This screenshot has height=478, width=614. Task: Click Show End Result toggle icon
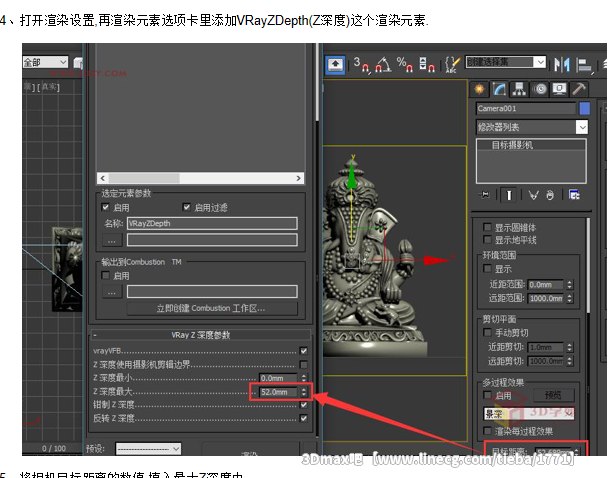point(509,195)
